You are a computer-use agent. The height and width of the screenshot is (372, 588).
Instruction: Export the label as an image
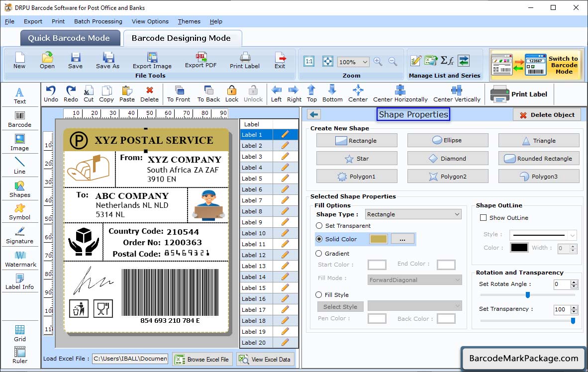[152, 61]
